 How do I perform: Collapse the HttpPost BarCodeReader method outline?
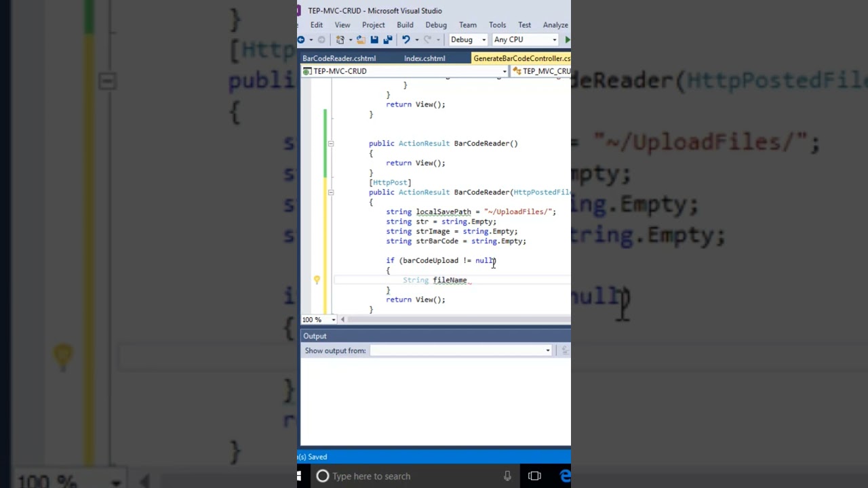click(330, 192)
